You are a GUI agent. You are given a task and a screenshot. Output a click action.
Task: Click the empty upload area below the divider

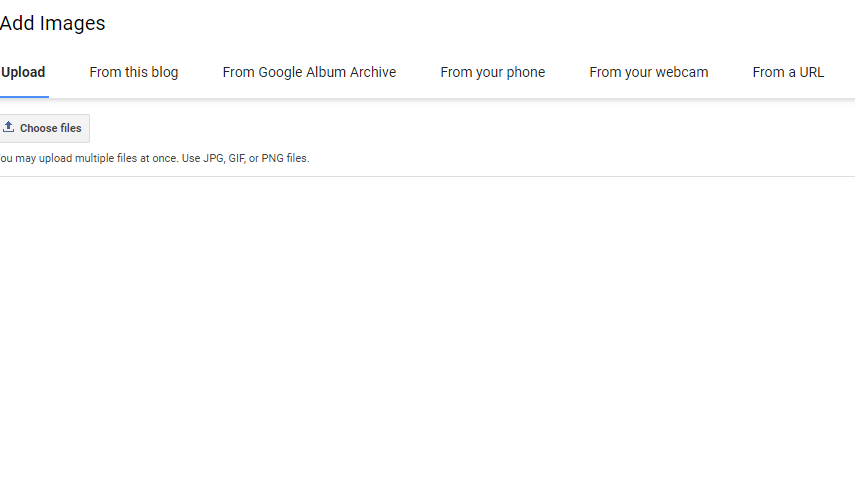[x=428, y=327]
